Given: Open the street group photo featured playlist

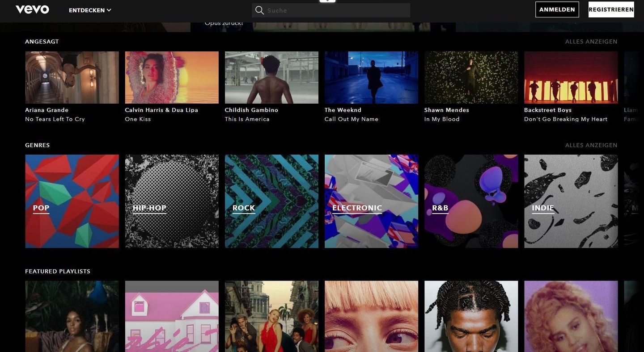Looking at the screenshot, I should pos(271,316).
